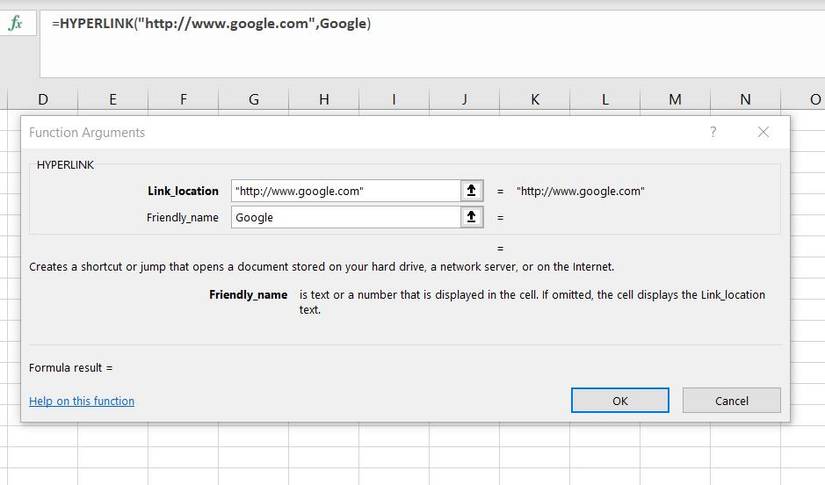This screenshot has height=485, width=825.
Task: Select column J header
Action: [x=464, y=99]
